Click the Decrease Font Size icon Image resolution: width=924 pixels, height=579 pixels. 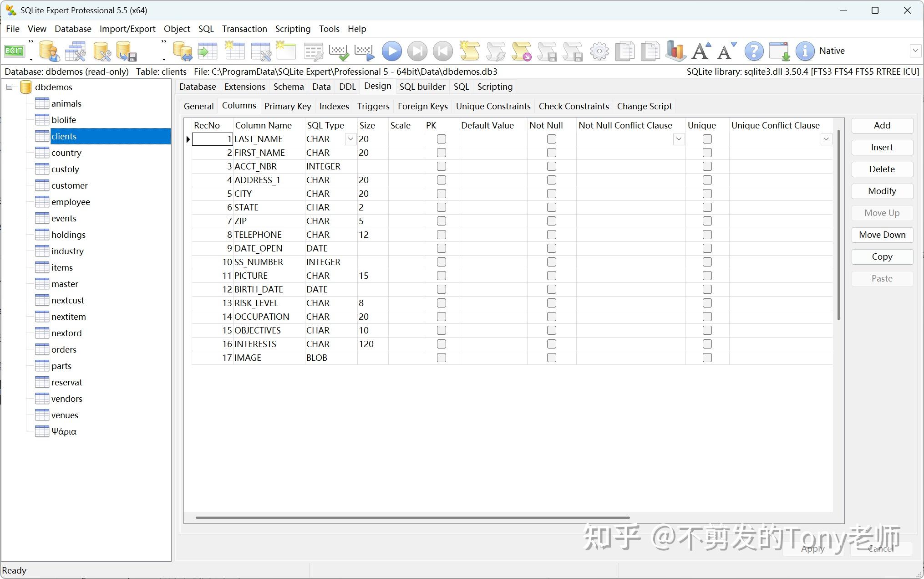(726, 51)
